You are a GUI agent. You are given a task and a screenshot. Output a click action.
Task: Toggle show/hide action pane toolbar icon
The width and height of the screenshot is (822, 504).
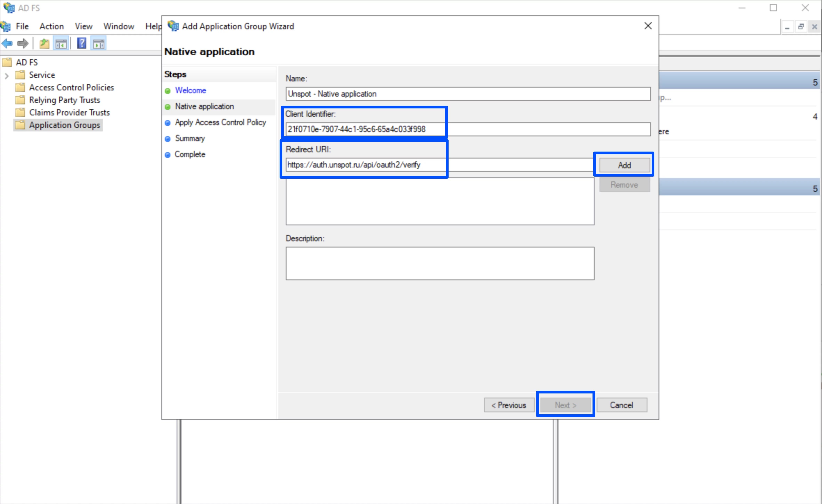pyautogui.click(x=98, y=43)
